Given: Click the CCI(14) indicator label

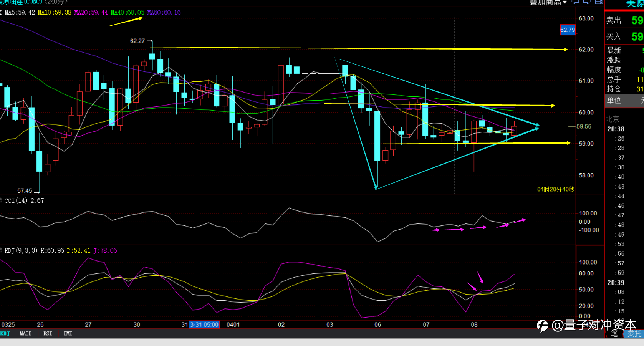Looking at the screenshot, I should [x=24, y=201].
